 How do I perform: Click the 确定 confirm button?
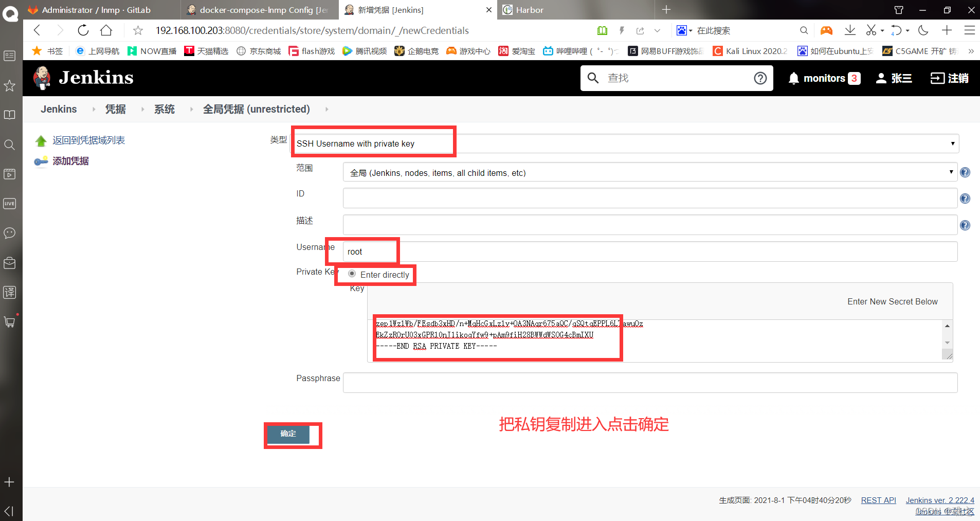(288, 434)
